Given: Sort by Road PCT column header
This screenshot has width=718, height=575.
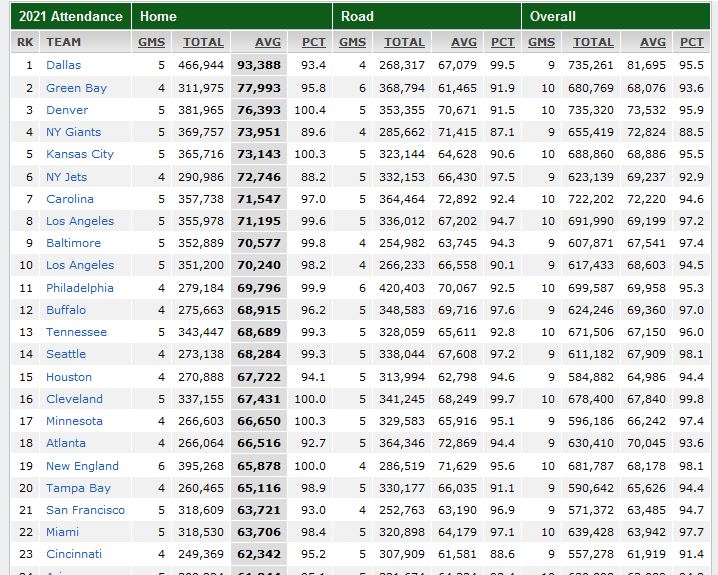Looking at the screenshot, I should coord(502,42).
